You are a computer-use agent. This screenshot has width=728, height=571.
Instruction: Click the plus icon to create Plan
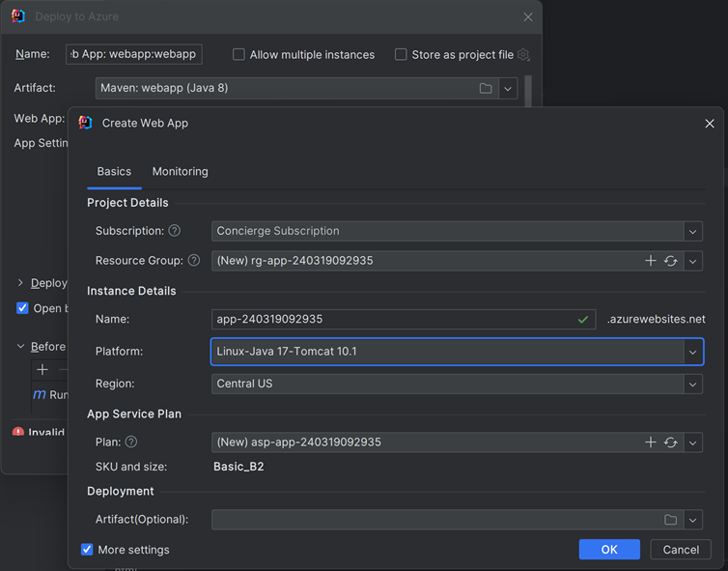tap(651, 443)
